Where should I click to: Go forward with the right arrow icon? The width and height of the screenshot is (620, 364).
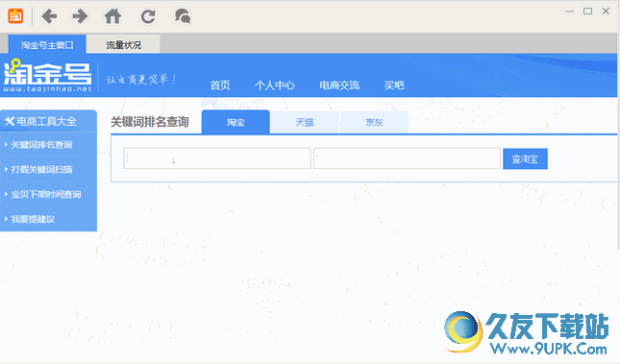coord(81,16)
